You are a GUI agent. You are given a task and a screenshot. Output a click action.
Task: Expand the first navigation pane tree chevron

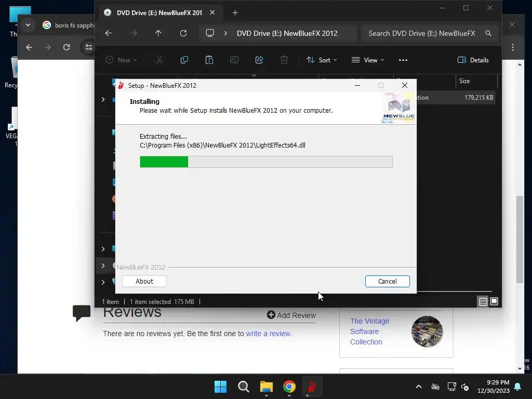pyautogui.click(x=103, y=100)
